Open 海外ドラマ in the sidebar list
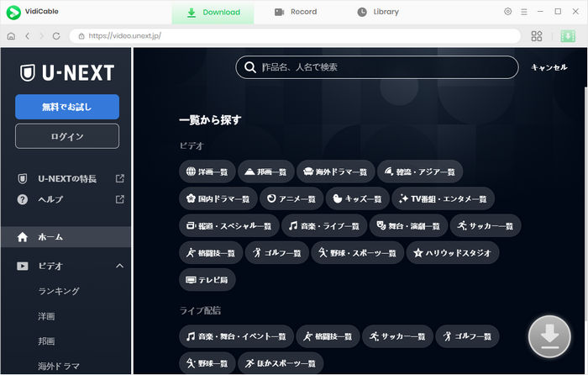Screen dimensions: 588x375 59,366
